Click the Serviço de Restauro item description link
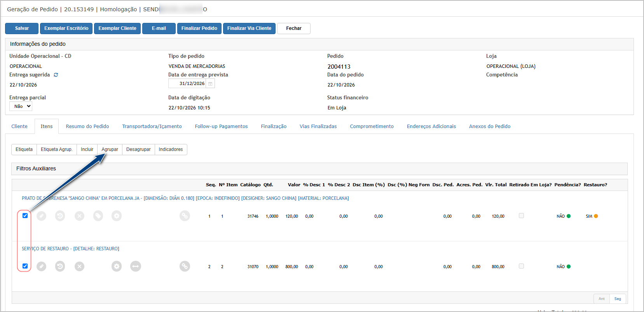Screen dimensions: 644x312 70,249
